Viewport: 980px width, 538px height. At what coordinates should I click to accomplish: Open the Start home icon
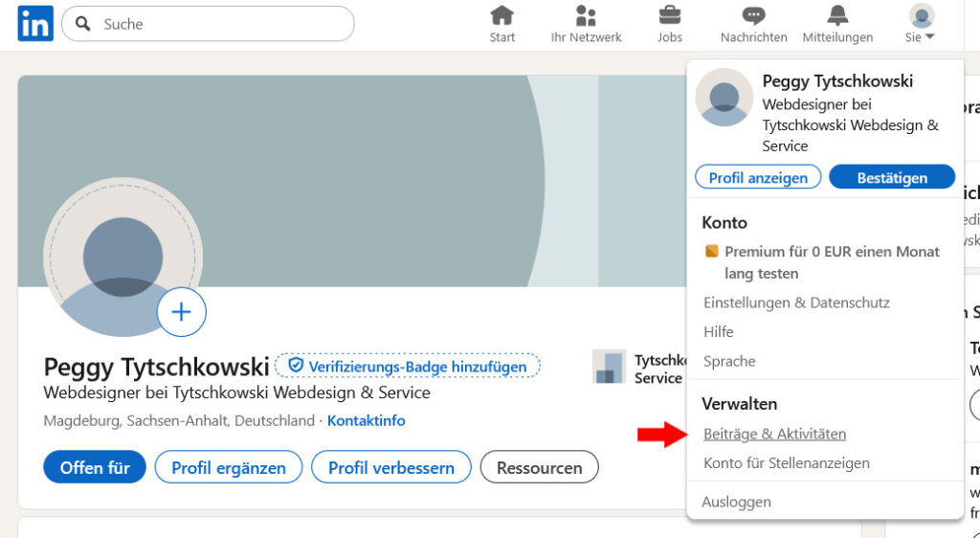(x=501, y=16)
